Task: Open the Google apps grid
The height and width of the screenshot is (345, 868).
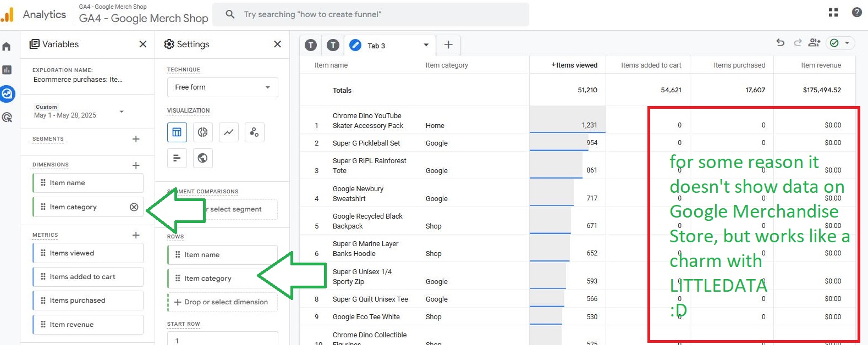Action: point(833,12)
